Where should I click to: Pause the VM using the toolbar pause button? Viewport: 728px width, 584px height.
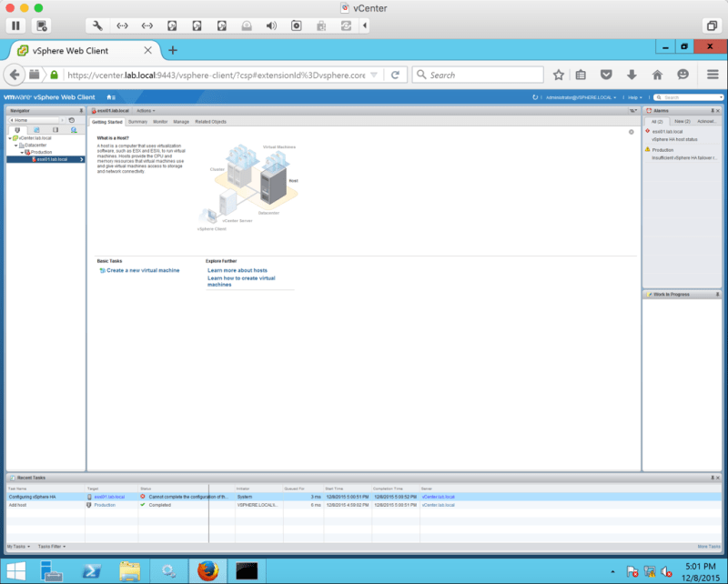(x=16, y=25)
